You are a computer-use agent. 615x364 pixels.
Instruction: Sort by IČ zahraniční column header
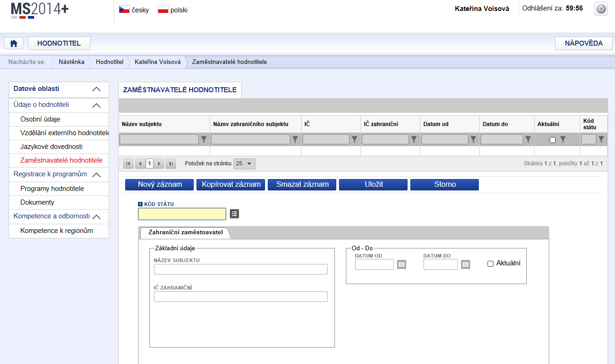point(381,124)
